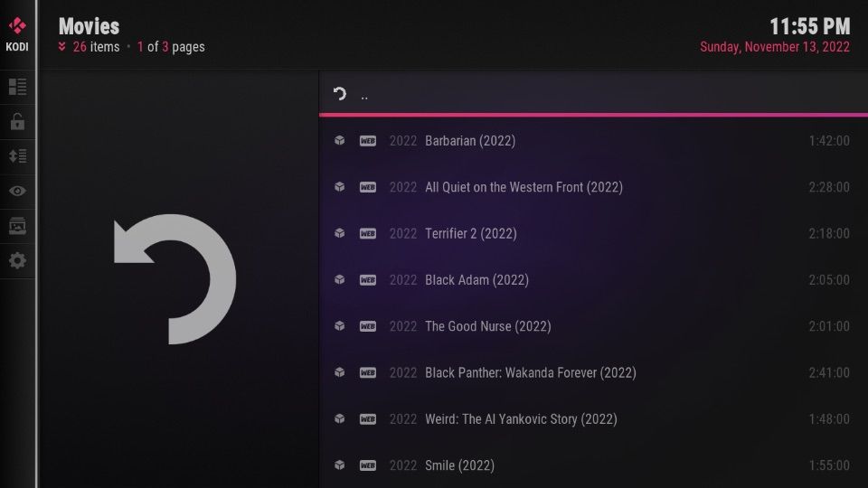The width and height of the screenshot is (868, 488).
Task: Click the box icon beside Smile
Action: (339, 465)
